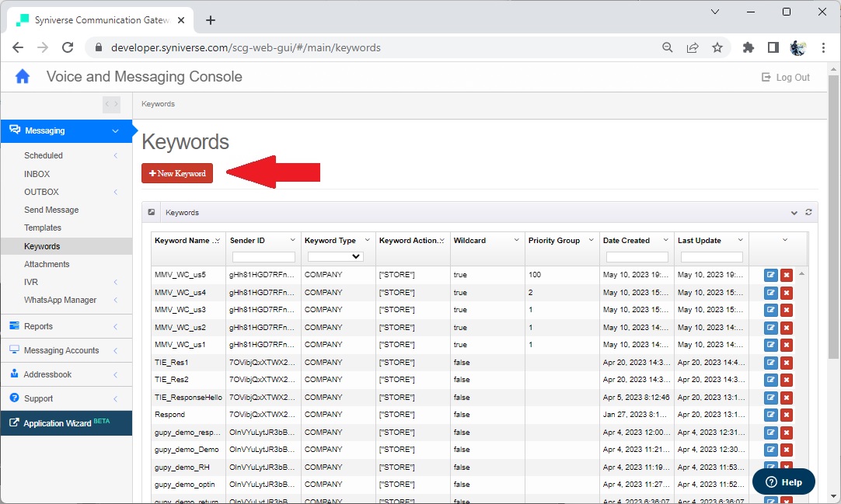This screenshot has width=841, height=504.
Task: Expand Scheduled submenu
Action: (x=115, y=155)
